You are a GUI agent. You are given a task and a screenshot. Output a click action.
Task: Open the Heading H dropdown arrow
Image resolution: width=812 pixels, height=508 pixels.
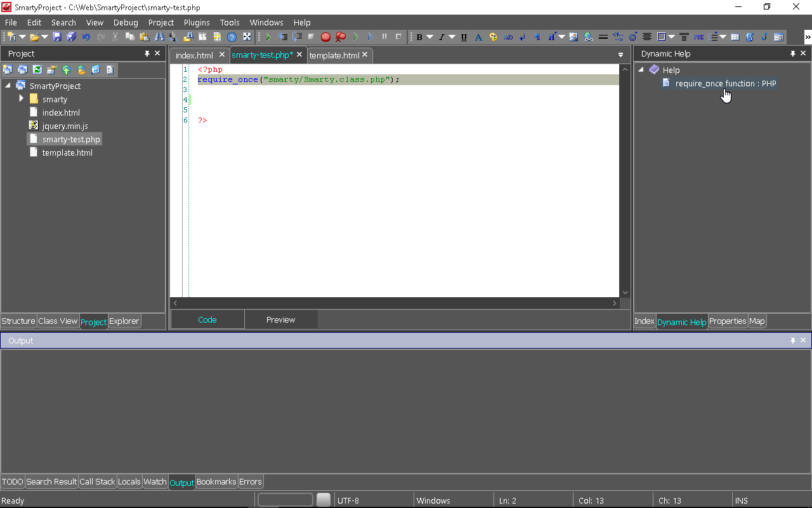click(561, 37)
